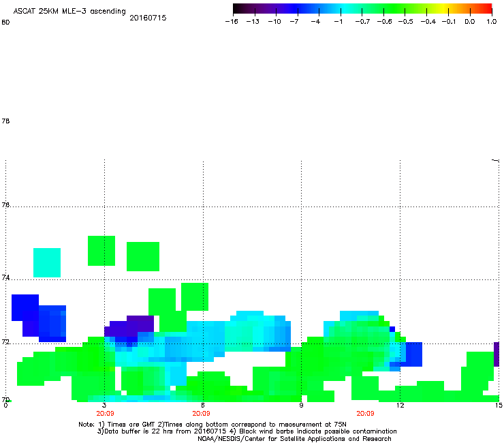Click the color bar label '1.0'
This screenshot has height=443, width=504.
point(492,22)
